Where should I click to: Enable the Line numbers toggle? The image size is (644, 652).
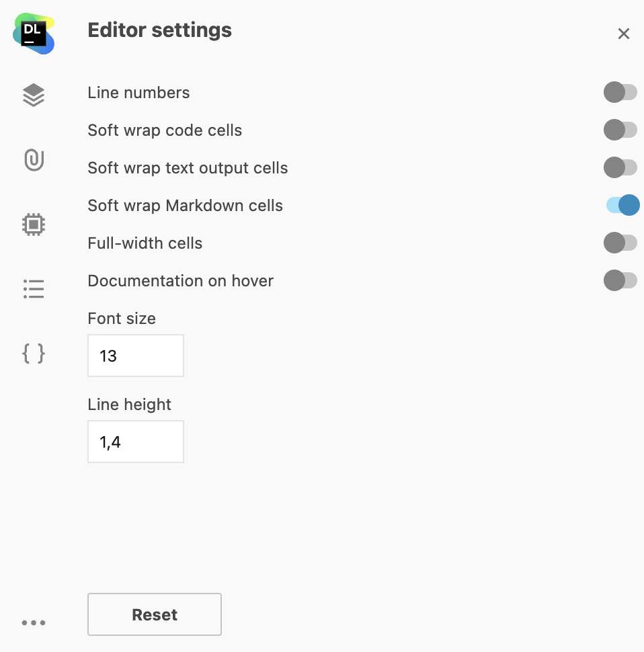619,92
